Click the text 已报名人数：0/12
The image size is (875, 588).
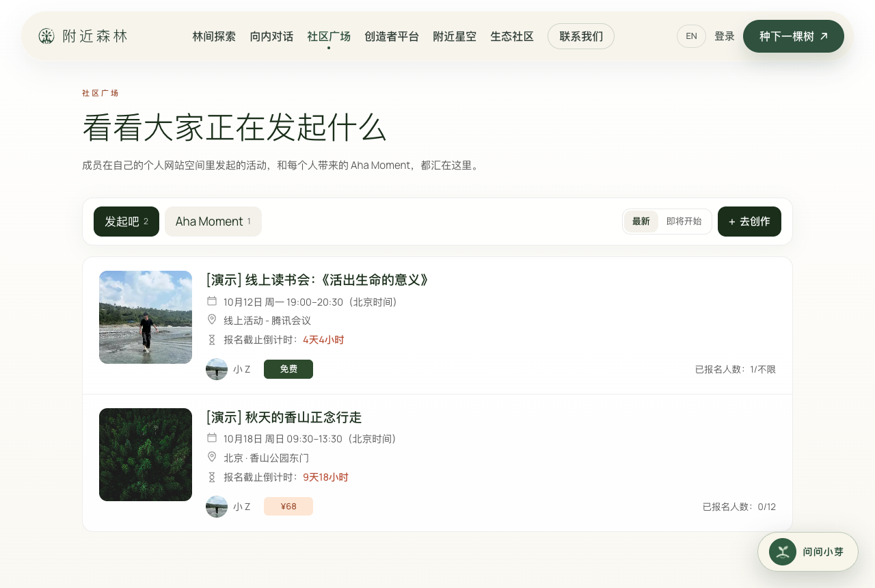pos(739,507)
